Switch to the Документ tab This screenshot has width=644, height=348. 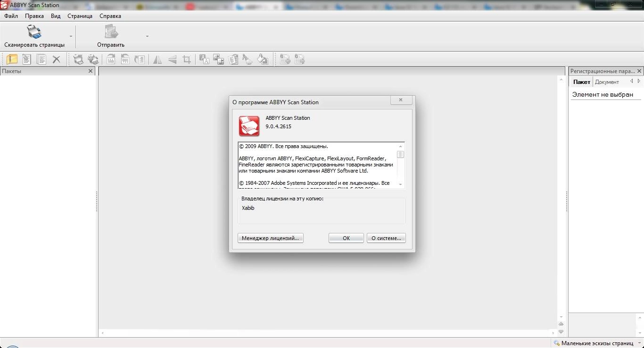point(607,82)
